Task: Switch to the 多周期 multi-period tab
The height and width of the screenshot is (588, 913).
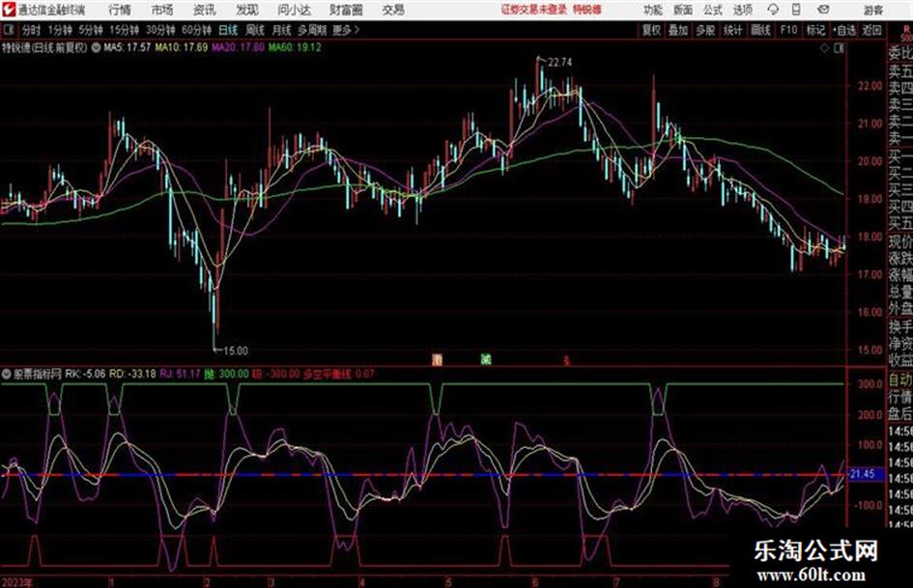Action: (312, 30)
